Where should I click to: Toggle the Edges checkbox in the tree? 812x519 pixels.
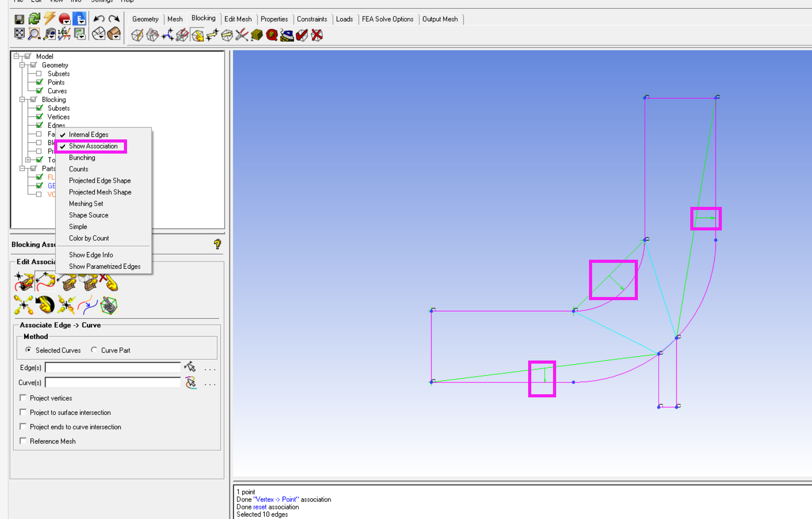tap(40, 125)
